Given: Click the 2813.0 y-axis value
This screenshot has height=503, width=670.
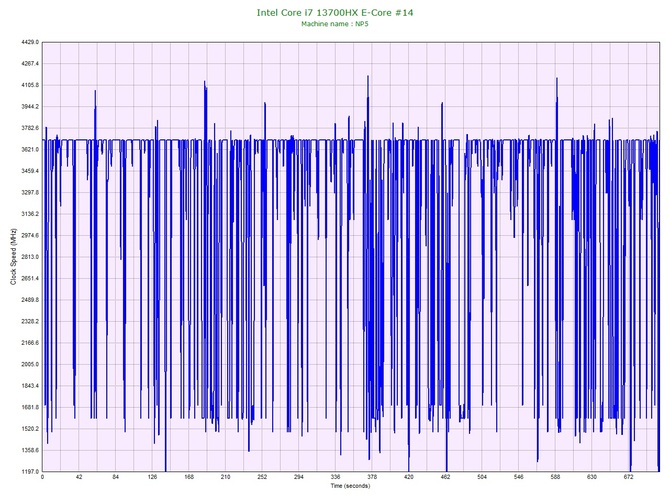Looking at the screenshot, I should coord(30,257).
